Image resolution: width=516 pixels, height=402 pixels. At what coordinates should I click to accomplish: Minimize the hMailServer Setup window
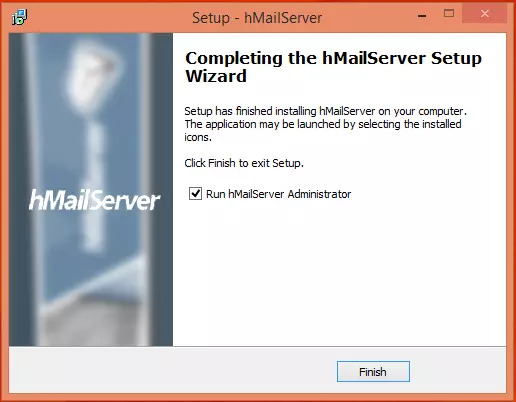click(x=422, y=15)
